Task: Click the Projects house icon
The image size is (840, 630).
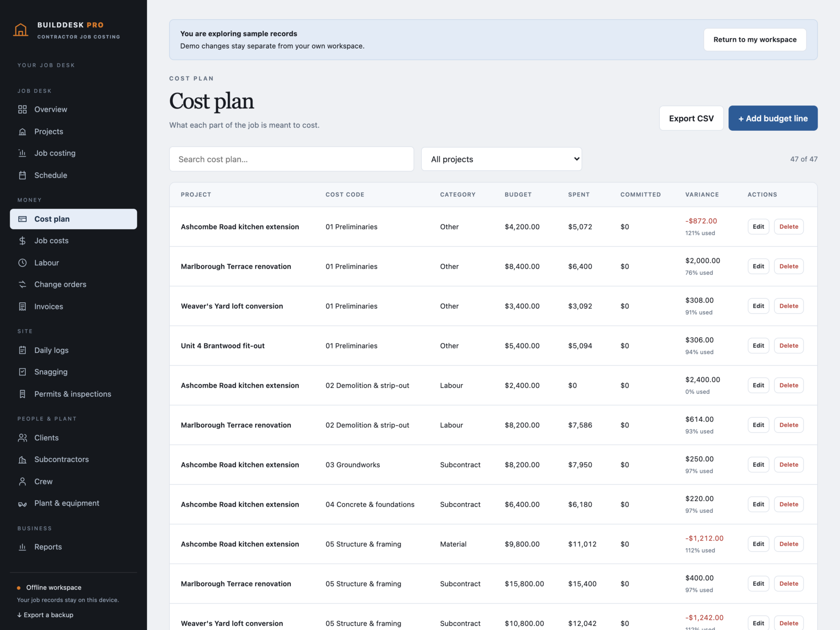Action: click(22, 131)
